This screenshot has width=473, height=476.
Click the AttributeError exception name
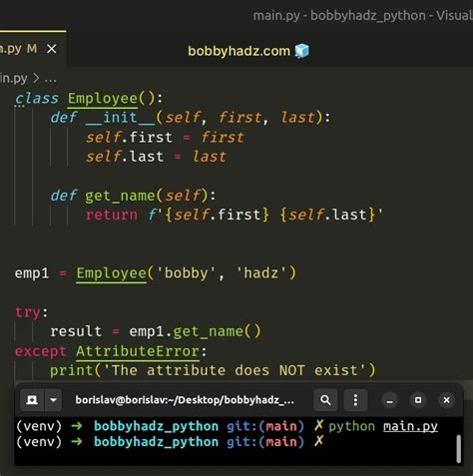click(x=138, y=351)
